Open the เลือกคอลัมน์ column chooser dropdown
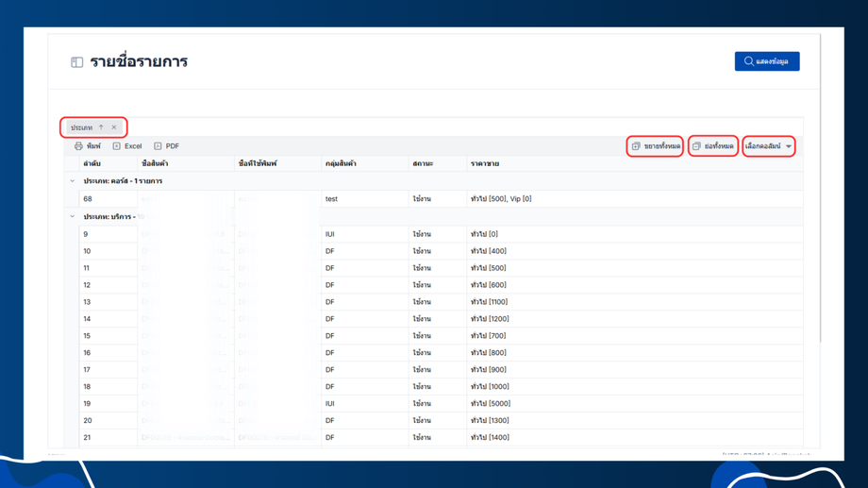This screenshot has width=868, height=488. 768,146
